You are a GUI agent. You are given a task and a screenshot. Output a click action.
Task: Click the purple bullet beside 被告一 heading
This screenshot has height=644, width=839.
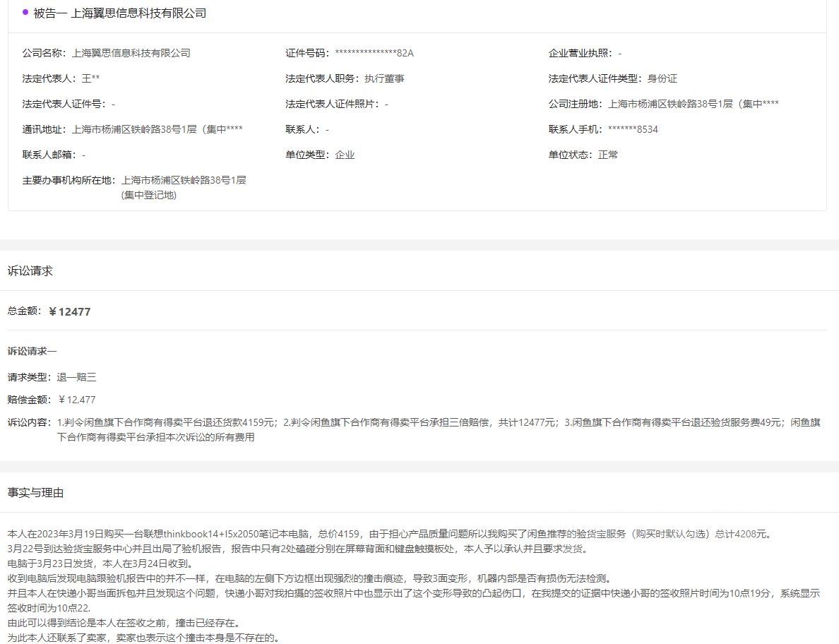(x=25, y=12)
